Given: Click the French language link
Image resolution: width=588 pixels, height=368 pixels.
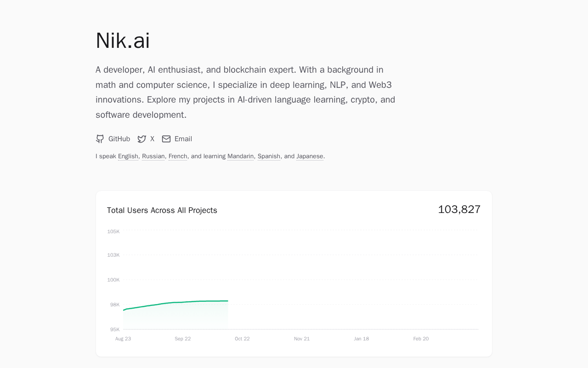Looking at the screenshot, I should [x=178, y=156].
